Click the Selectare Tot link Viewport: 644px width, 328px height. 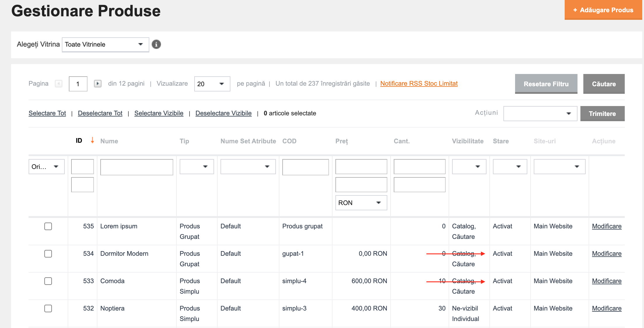pos(47,113)
